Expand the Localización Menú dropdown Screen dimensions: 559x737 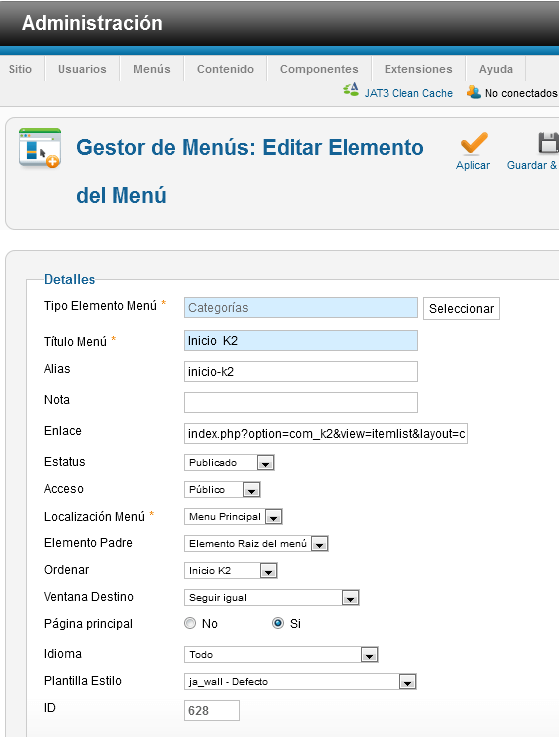[x=233, y=517]
